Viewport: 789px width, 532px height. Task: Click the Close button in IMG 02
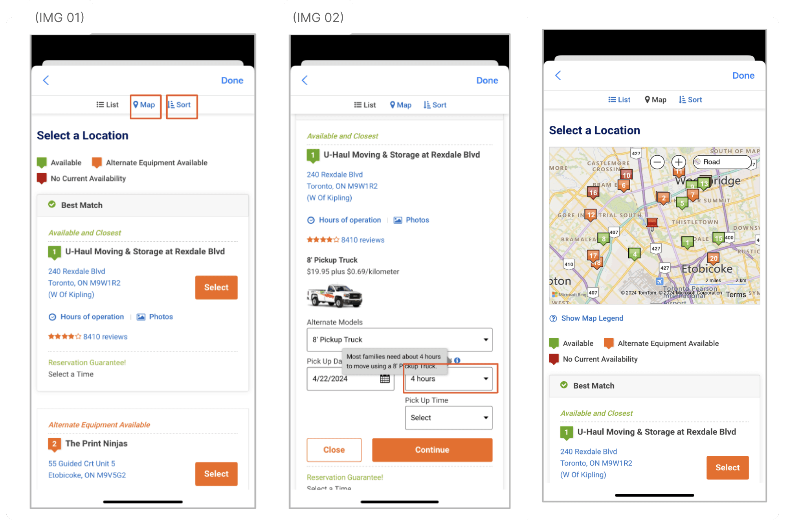pyautogui.click(x=334, y=450)
